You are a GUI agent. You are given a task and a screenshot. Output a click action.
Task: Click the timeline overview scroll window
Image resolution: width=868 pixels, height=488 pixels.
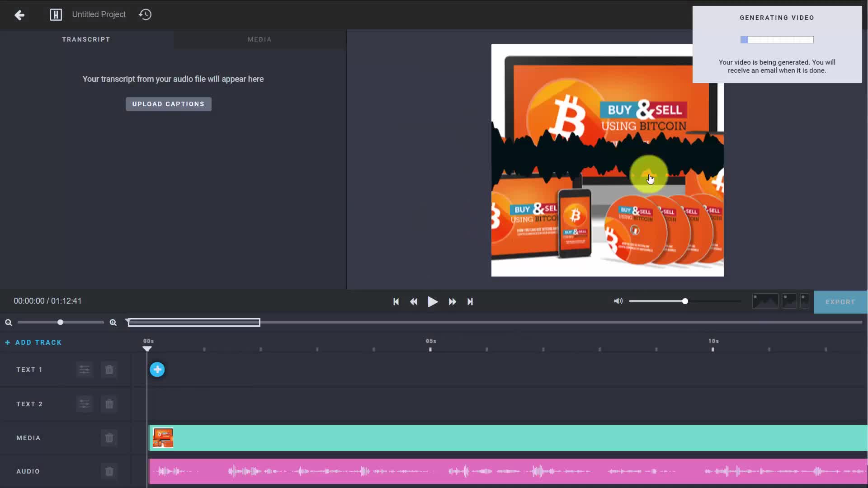click(194, 322)
